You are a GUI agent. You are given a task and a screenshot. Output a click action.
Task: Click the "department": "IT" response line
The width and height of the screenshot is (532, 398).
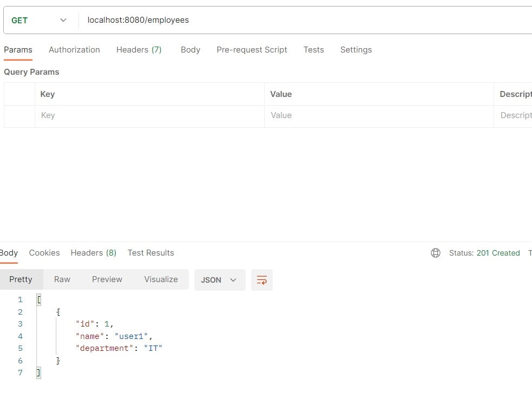coord(119,348)
